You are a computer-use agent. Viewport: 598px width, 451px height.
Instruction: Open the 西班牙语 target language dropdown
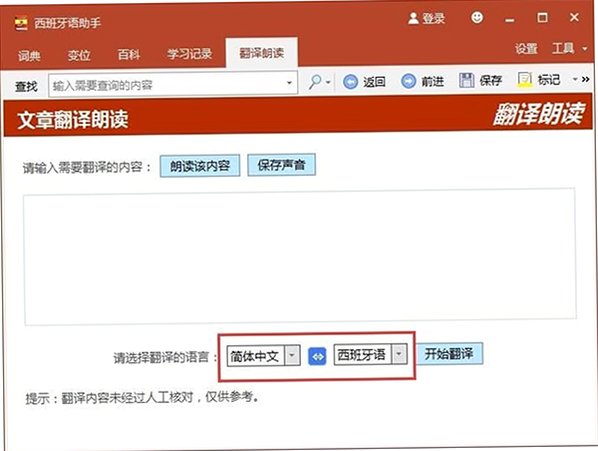click(x=399, y=355)
